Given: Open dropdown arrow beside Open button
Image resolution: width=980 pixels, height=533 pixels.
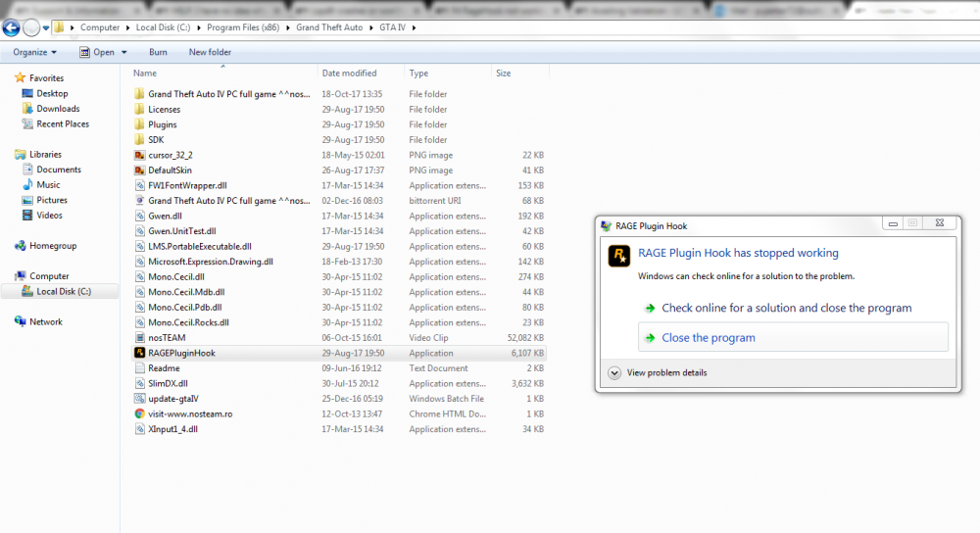Looking at the screenshot, I should [x=123, y=53].
